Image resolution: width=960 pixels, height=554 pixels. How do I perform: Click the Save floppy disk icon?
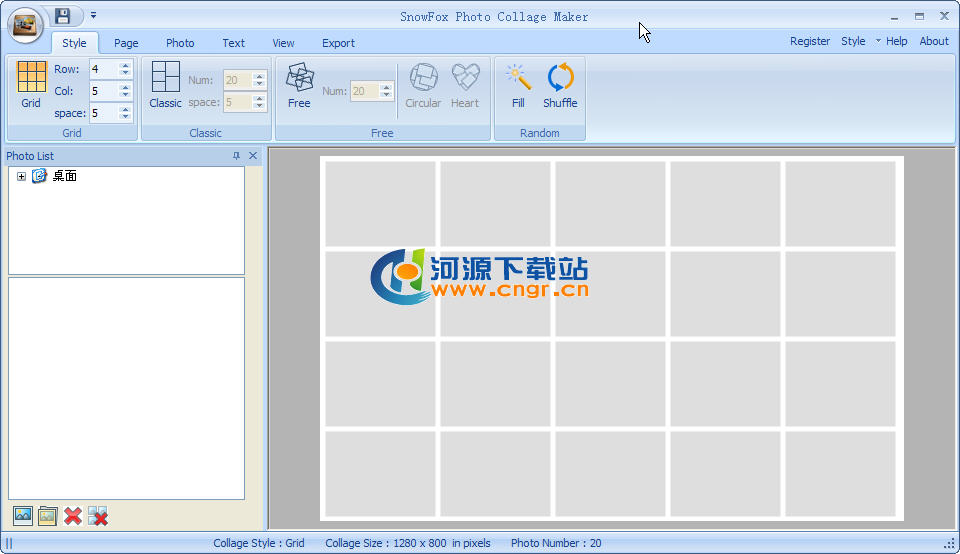62,16
